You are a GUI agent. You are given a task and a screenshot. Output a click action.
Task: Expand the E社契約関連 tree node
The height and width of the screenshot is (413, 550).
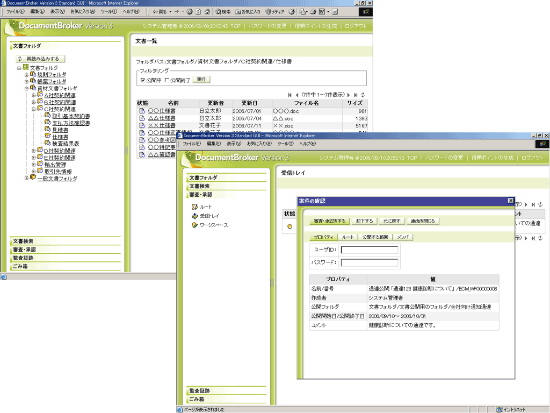[x=34, y=158]
